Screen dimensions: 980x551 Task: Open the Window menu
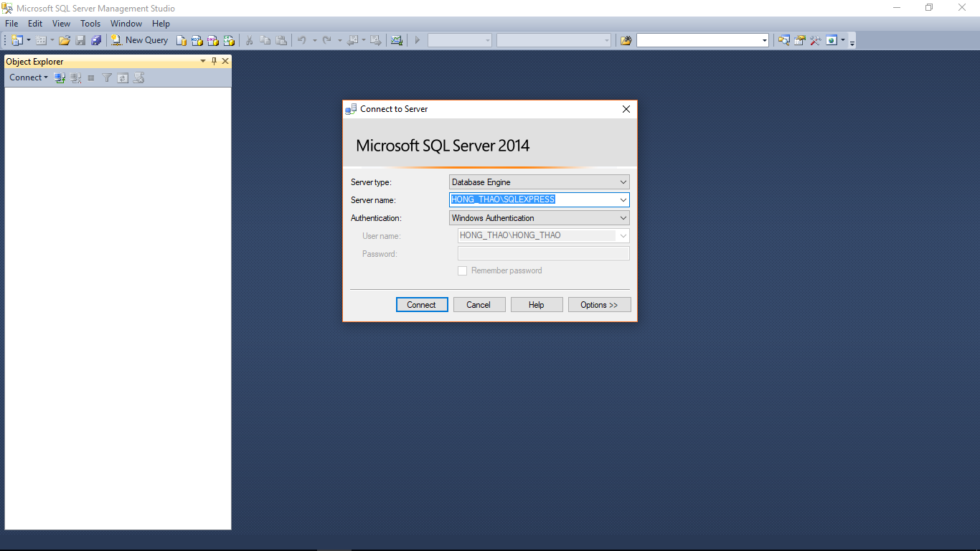coord(126,24)
